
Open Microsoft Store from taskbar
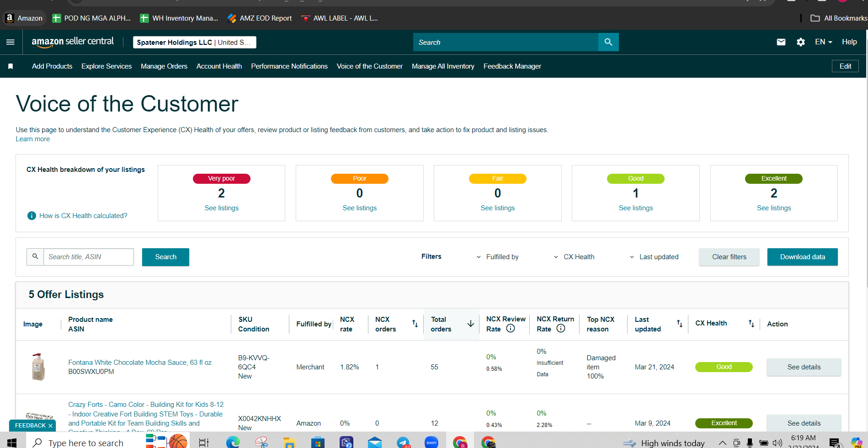point(318,443)
